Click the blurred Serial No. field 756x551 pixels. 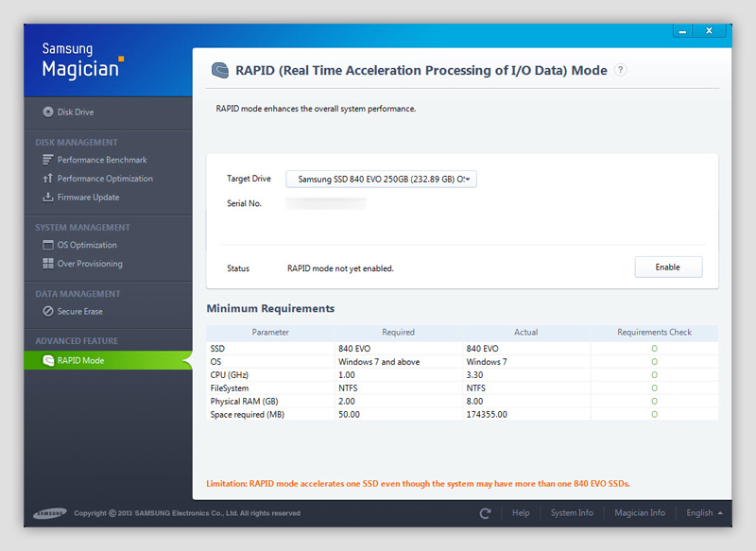click(326, 203)
